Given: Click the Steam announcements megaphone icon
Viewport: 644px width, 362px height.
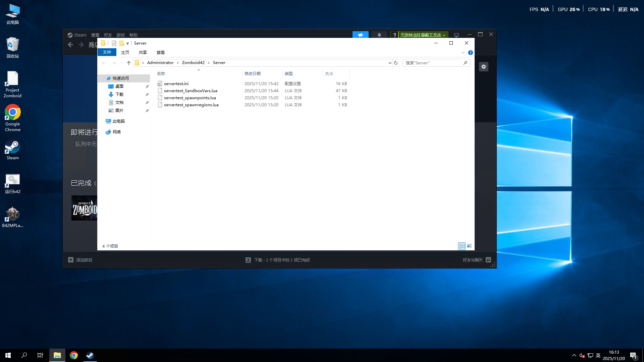Looking at the screenshot, I should click(x=360, y=35).
